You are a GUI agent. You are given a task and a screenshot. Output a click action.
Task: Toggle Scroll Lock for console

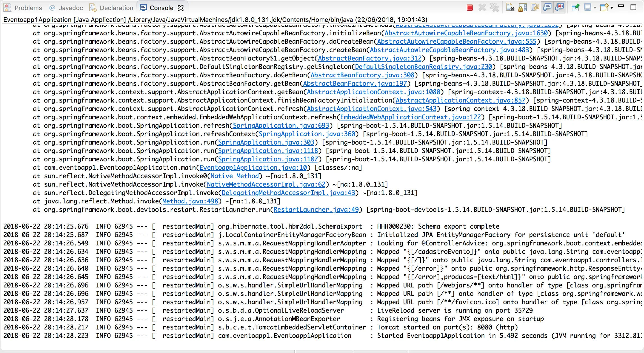click(522, 8)
